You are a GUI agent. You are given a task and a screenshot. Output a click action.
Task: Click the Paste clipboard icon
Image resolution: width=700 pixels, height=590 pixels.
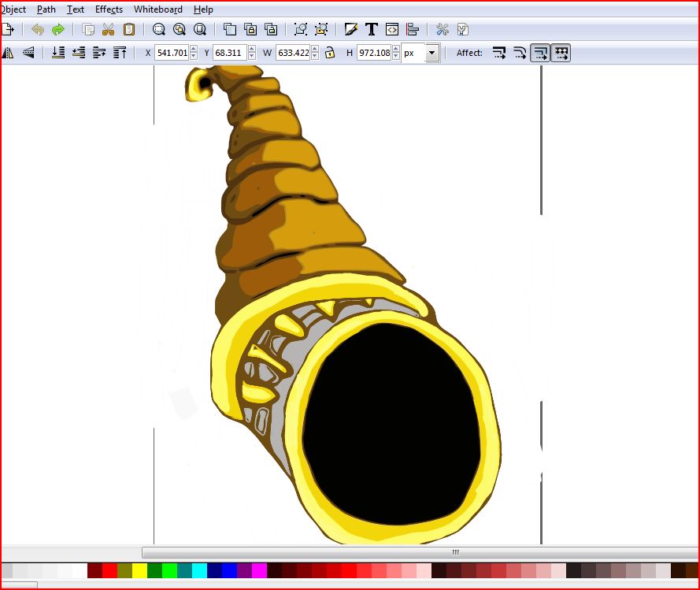tap(128, 30)
